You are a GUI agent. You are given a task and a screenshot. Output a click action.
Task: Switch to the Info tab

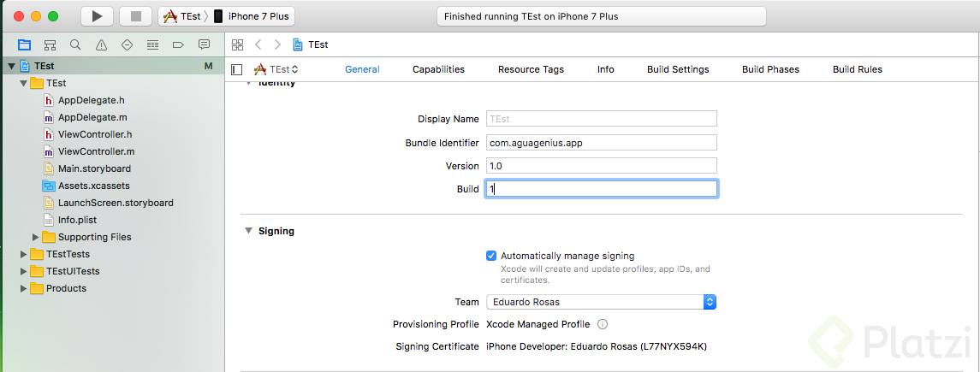(x=606, y=69)
